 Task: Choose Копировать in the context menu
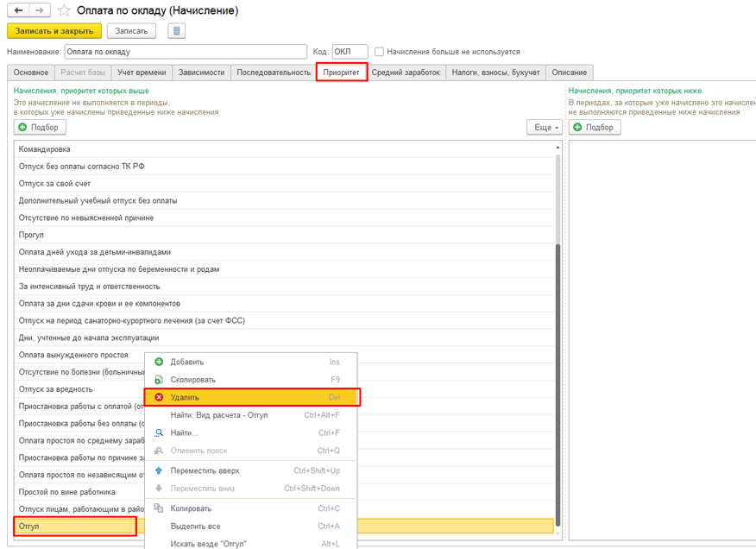251,508
